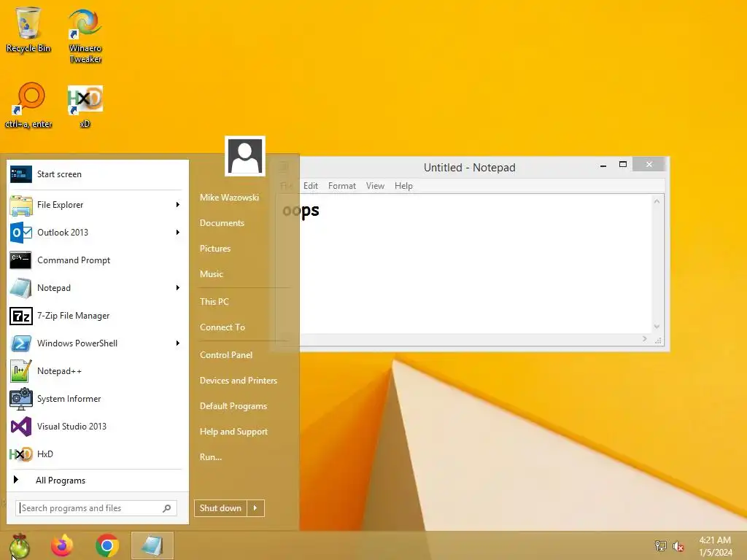Launch System Informer
The width and height of the screenshot is (747, 560).
[96, 399]
